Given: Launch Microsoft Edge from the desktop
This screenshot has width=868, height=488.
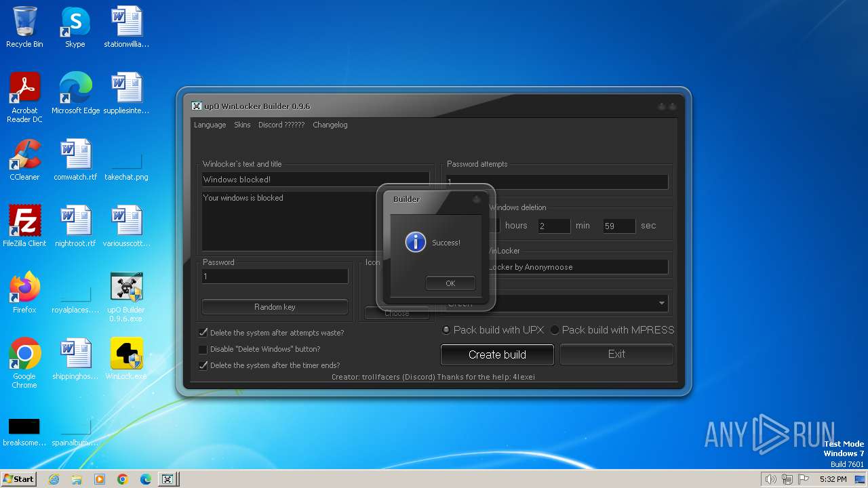Looking at the screenshot, I should click(75, 94).
